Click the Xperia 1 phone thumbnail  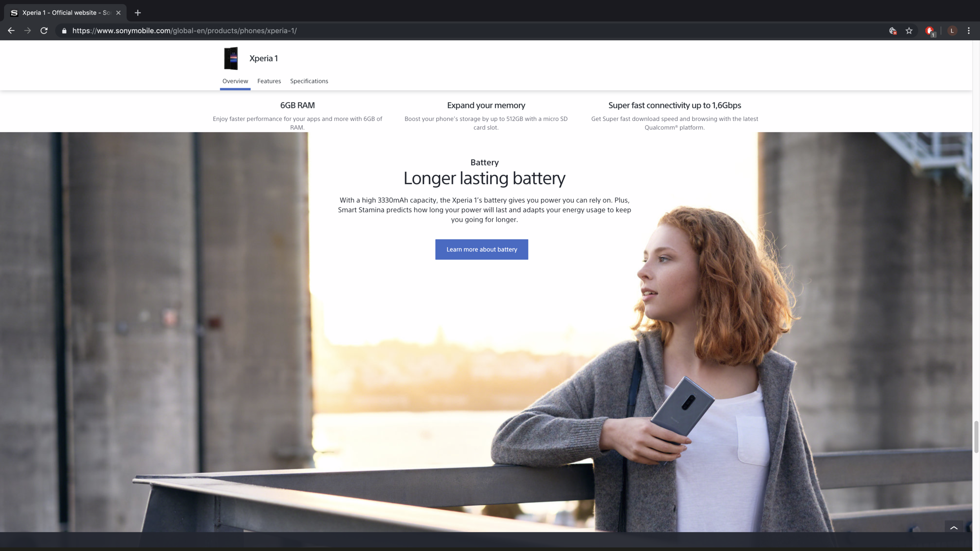[x=231, y=58]
